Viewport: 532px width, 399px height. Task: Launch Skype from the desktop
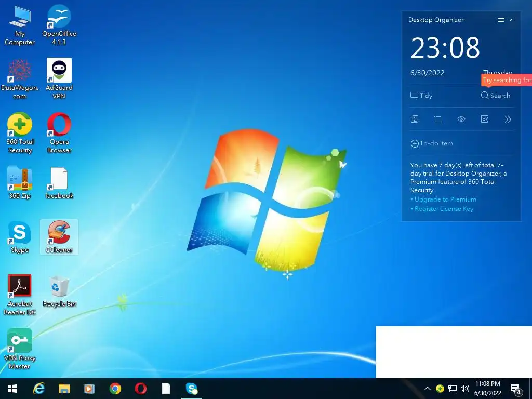point(20,237)
